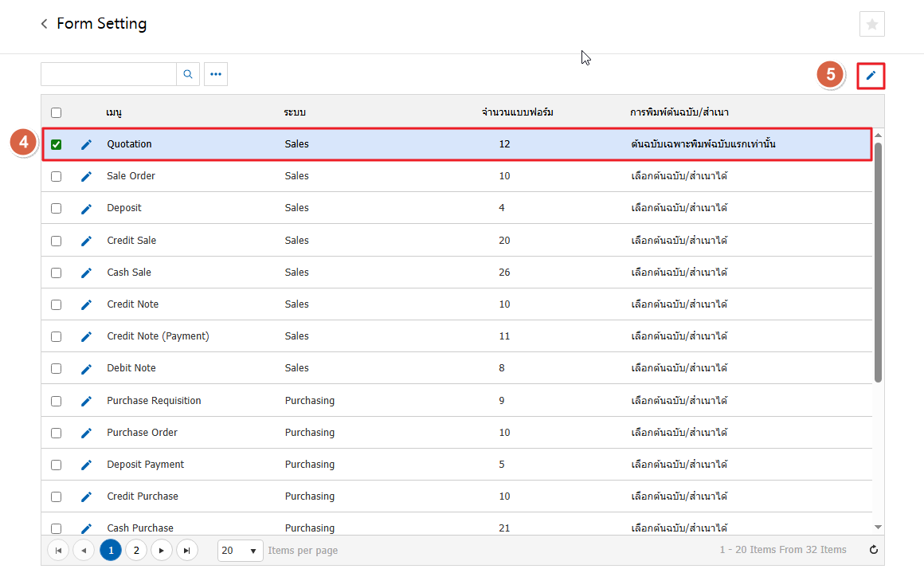Open the three-dots more options button

coord(216,74)
